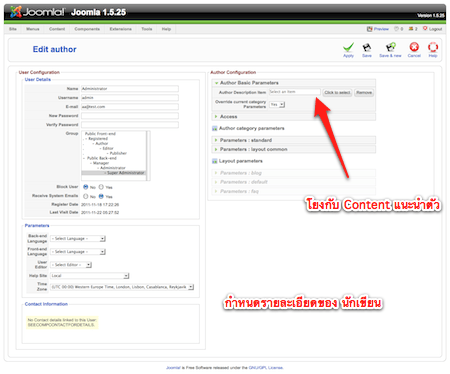The width and height of the screenshot is (450, 374).
Task: Set Block User to Yes
Action: 101,187
